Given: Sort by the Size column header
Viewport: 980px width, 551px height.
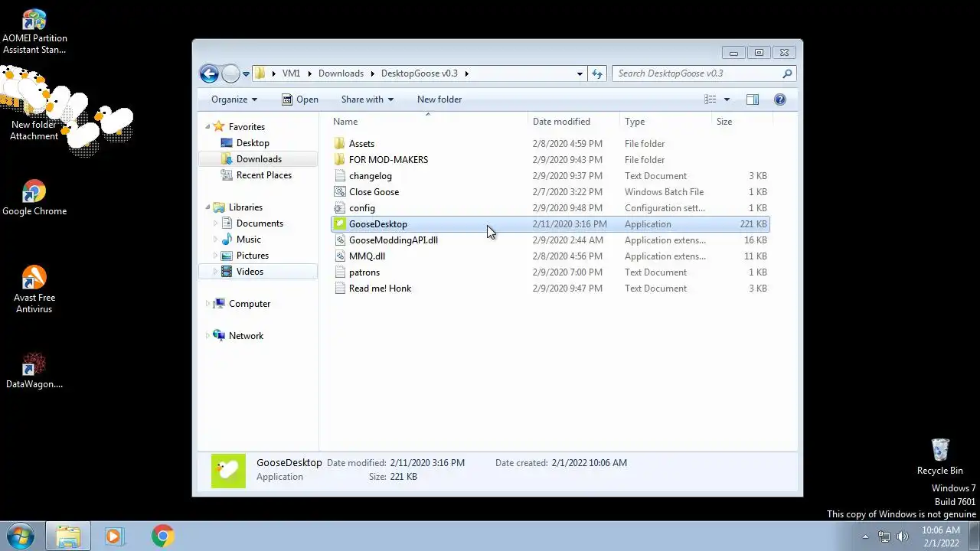Looking at the screenshot, I should click(x=742, y=122).
